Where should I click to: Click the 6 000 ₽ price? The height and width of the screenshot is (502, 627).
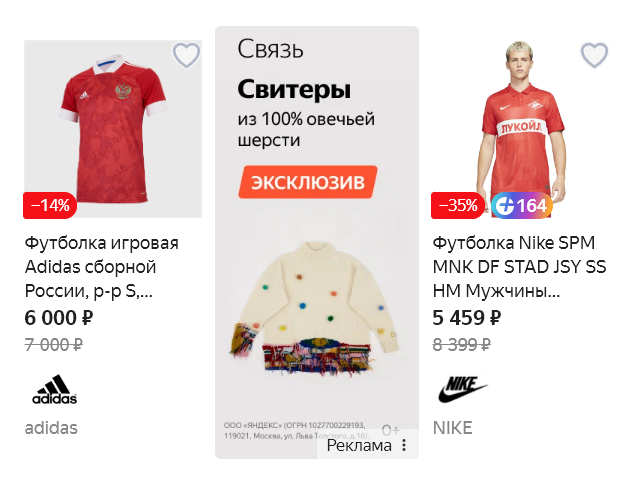[x=59, y=318]
